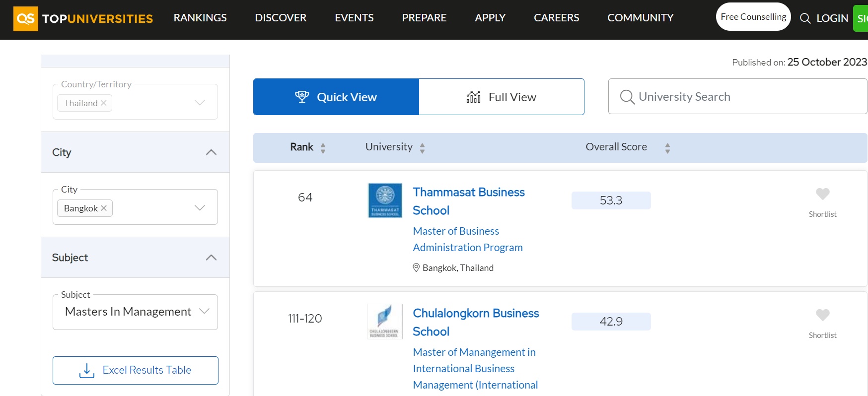This screenshot has height=396, width=868.
Task: Switch to Full View tab
Action: click(x=502, y=97)
